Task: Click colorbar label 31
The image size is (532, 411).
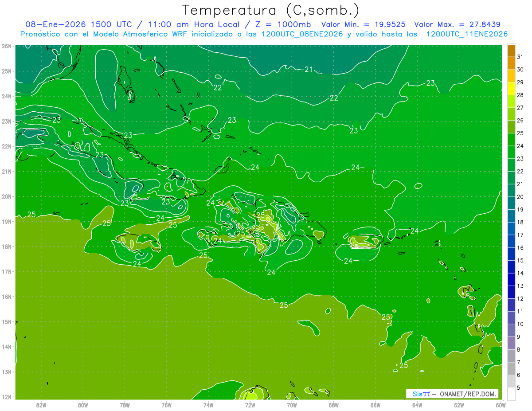Action: [x=520, y=57]
